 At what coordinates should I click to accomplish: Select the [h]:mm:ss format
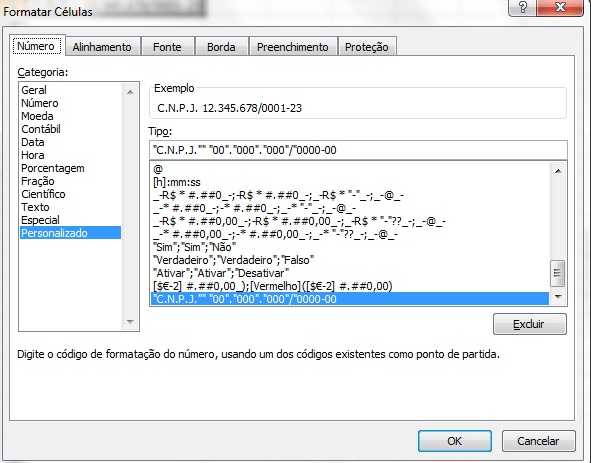(x=177, y=182)
